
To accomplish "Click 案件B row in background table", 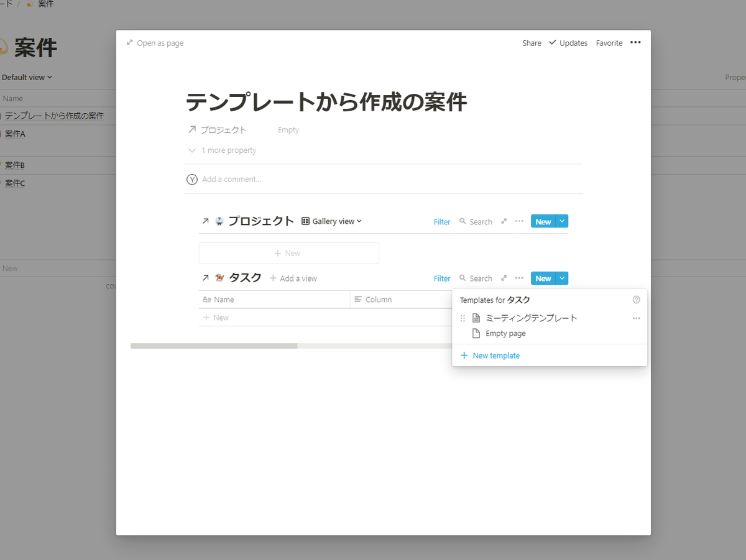I will [15, 165].
